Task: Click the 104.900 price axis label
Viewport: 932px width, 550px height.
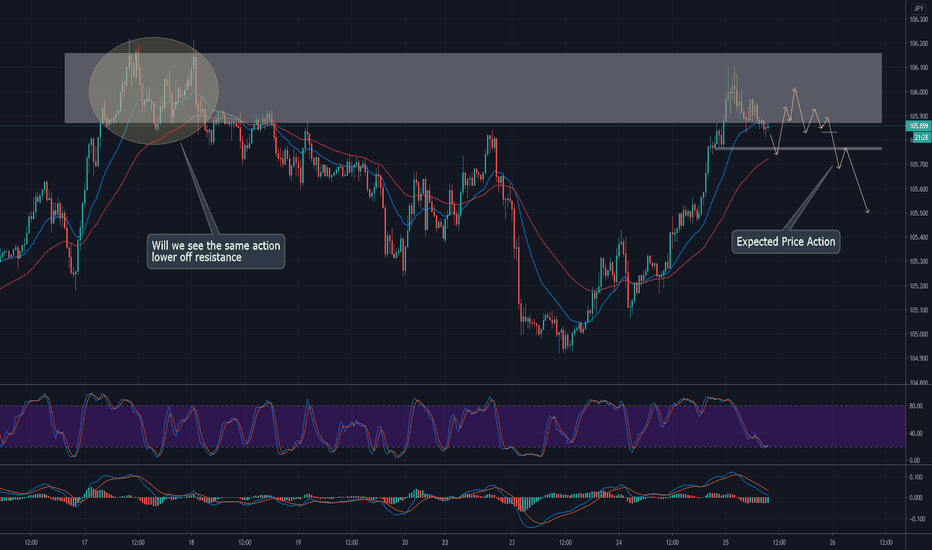Action: click(918, 359)
